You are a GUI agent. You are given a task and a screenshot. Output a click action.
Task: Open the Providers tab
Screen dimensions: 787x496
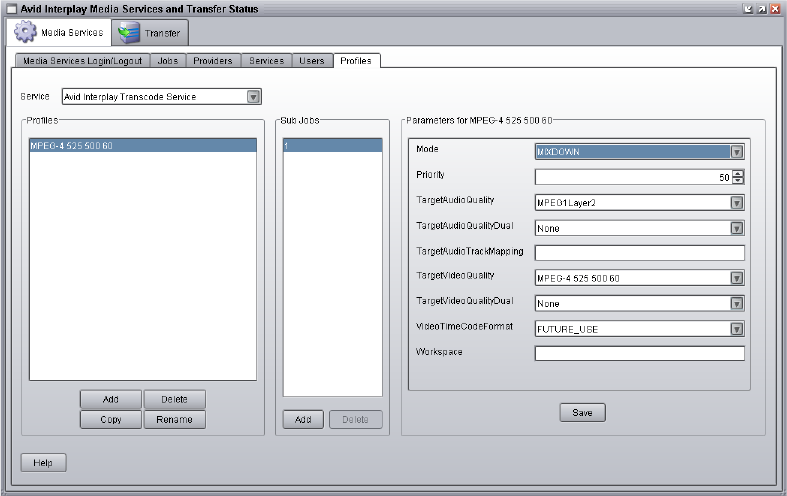[213, 61]
